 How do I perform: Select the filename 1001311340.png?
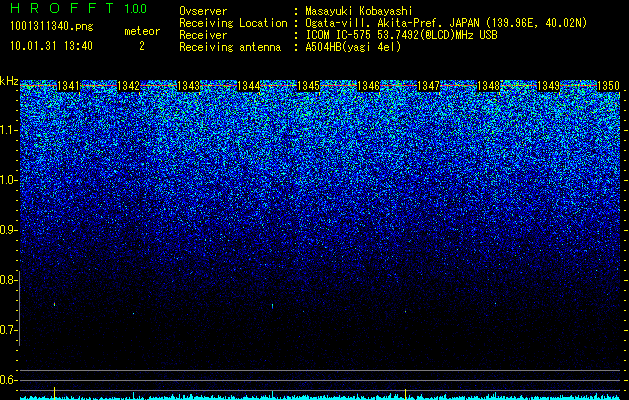pos(52,27)
